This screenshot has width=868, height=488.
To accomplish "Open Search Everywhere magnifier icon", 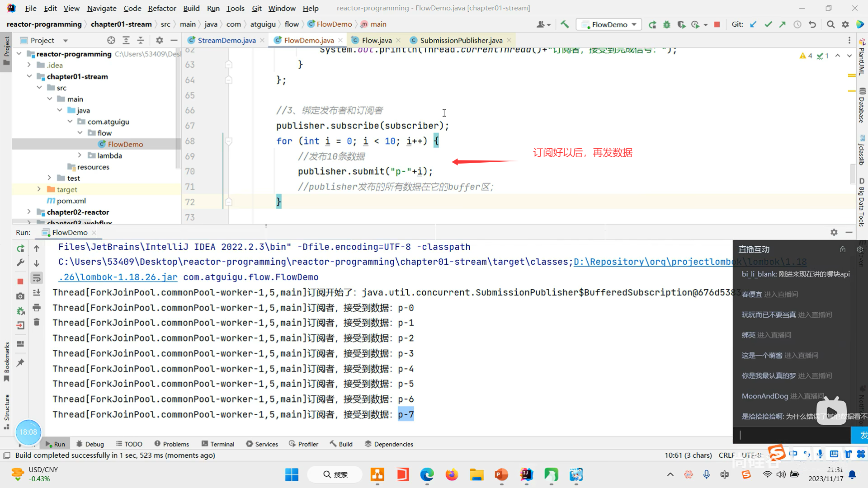I will tap(830, 24).
